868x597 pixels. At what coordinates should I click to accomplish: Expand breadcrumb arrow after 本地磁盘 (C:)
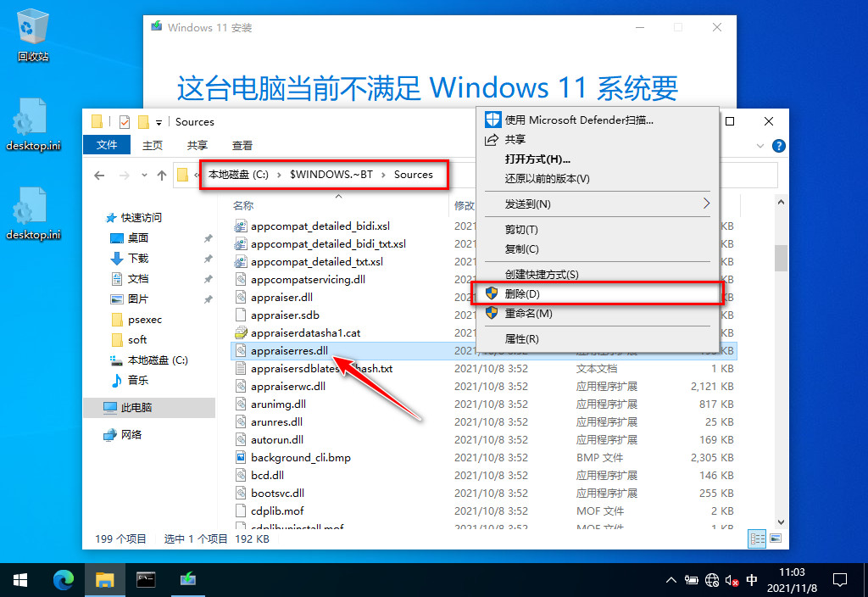click(x=279, y=175)
